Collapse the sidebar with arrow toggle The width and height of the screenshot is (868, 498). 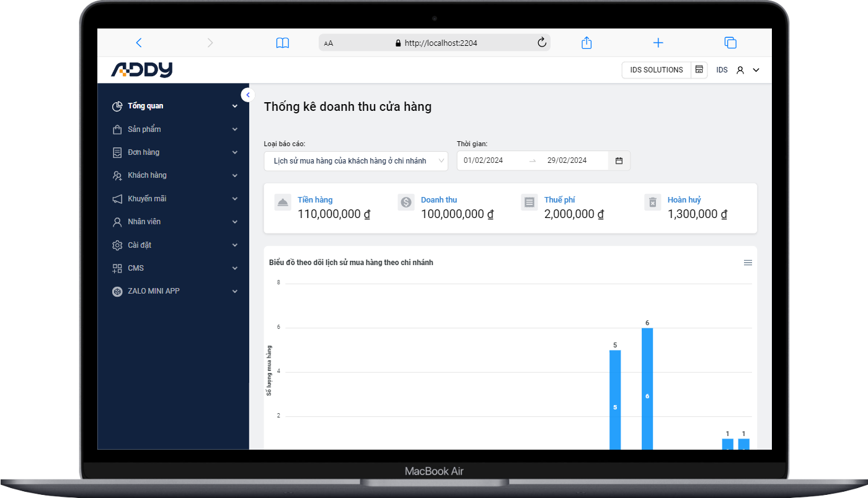tap(248, 95)
